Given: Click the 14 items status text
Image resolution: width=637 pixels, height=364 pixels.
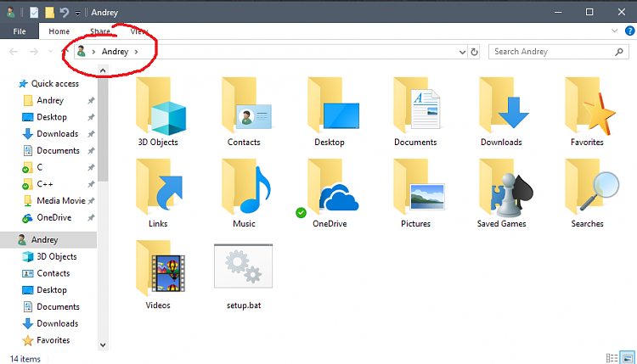Looking at the screenshot, I should coord(25,359).
